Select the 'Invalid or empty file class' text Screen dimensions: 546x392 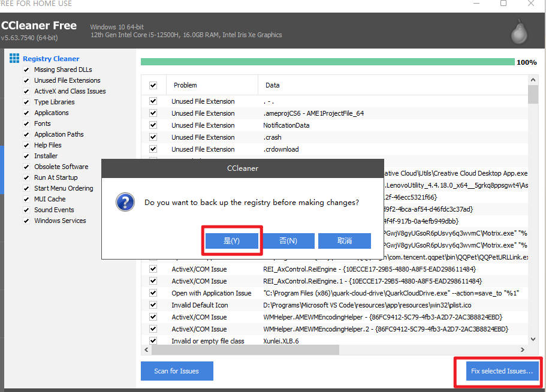[208, 341]
